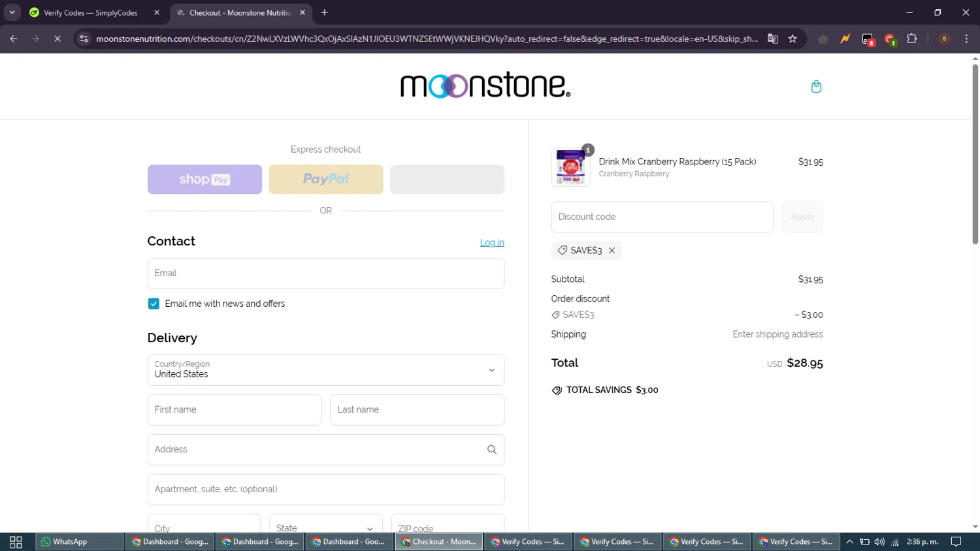Image resolution: width=980 pixels, height=551 pixels.
Task: Open the notification center icon
Action: pos(956,542)
